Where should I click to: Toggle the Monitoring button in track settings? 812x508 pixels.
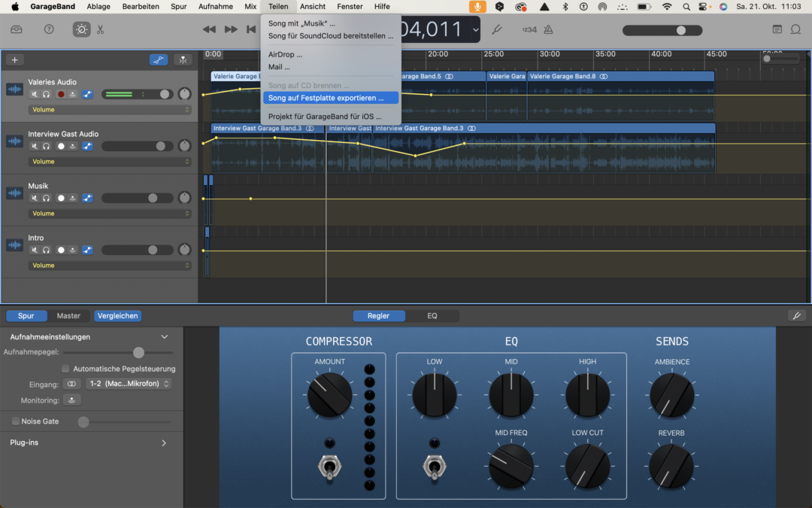pyautogui.click(x=71, y=400)
